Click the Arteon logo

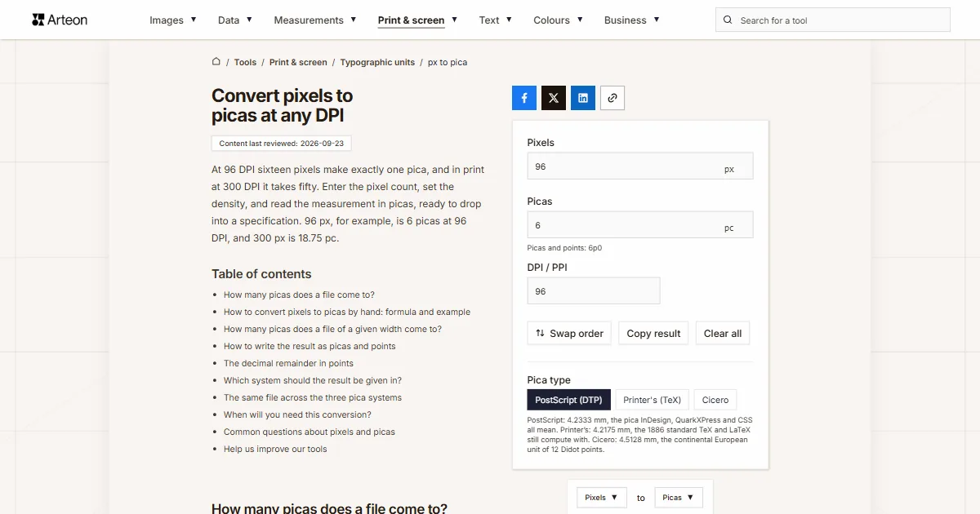[60, 20]
